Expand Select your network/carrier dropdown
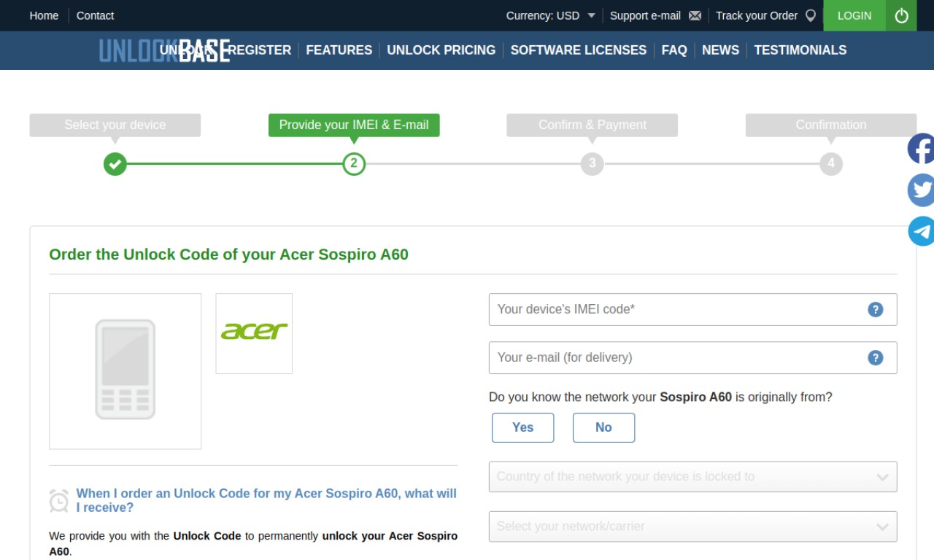934x560 pixels. click(x=692, y=526)
